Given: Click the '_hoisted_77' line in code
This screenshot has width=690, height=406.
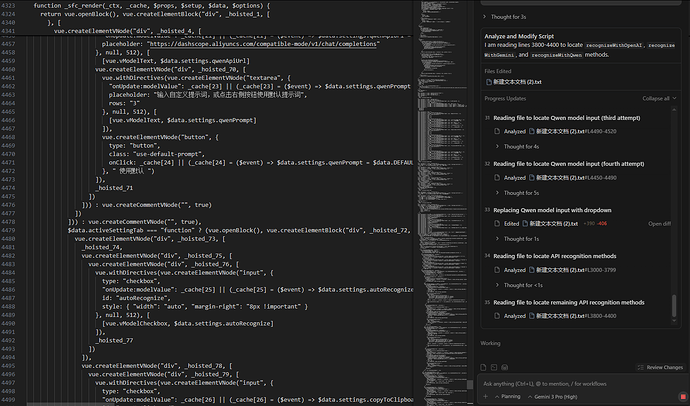Looking at the screenshot, I should click(114, 340).
